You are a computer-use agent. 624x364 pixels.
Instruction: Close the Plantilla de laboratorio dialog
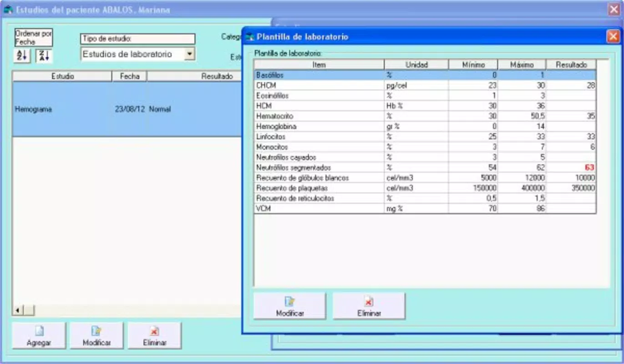pyautogui.click(x=613, y=36)
